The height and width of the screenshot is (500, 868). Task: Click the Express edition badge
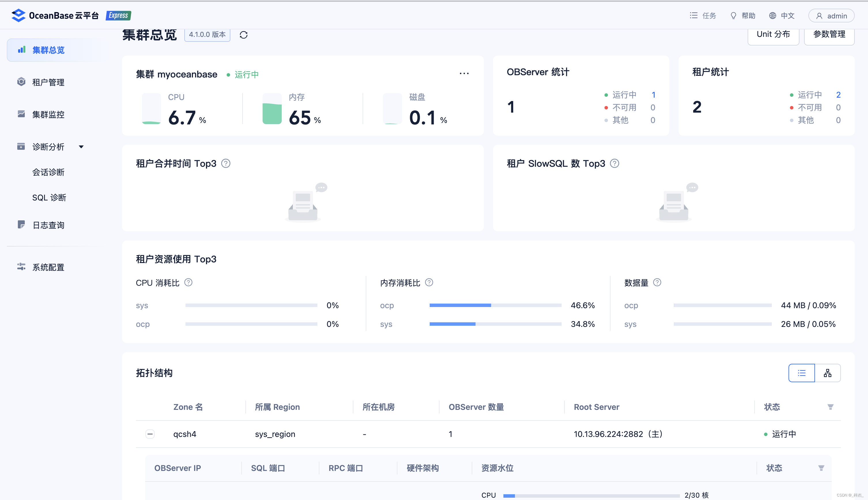click(x=118, y=16)
